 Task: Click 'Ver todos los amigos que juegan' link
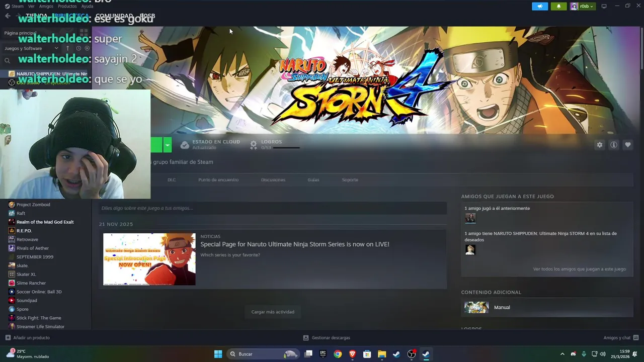point(580,269)
